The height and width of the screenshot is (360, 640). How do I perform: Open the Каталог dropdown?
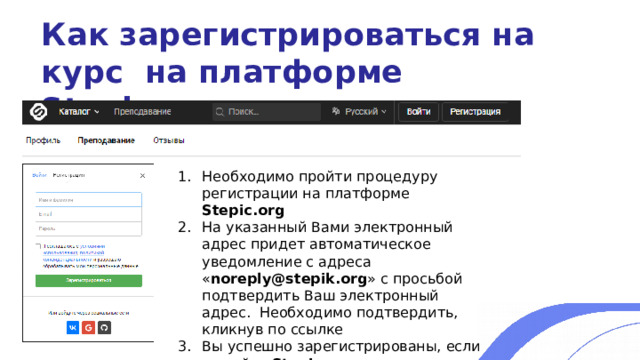pos(79,111)
